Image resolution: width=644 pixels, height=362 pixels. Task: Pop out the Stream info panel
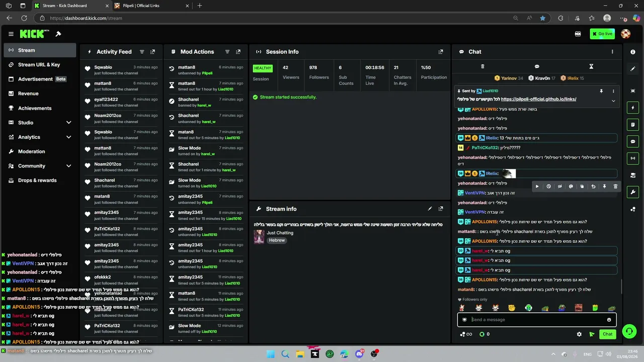441,209
